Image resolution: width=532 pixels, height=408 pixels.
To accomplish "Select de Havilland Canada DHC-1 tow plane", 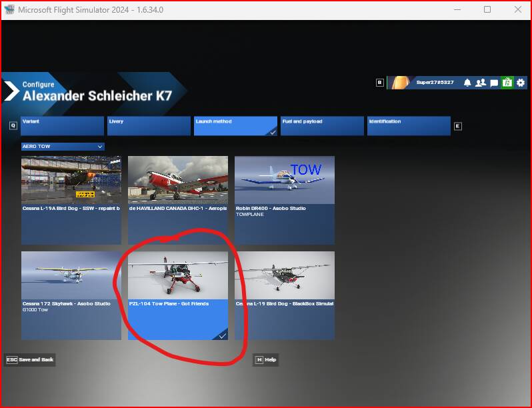I will click(178, 200).
